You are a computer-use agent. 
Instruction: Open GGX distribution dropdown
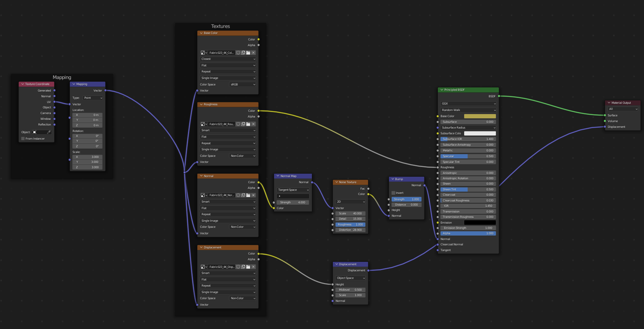tap(468, 103)
